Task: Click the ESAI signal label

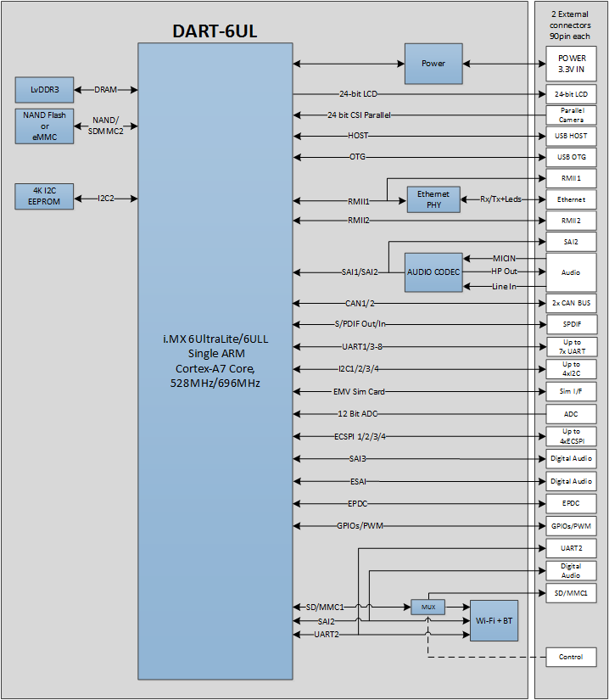Action: [x=358, y=481]
